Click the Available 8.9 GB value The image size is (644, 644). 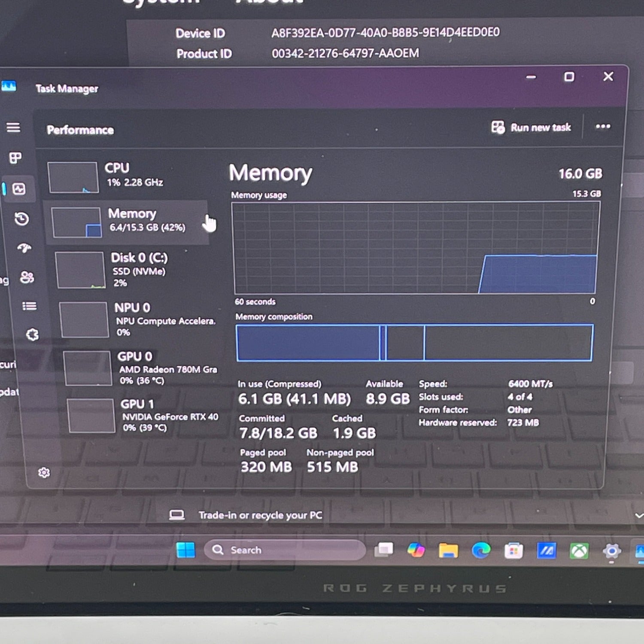coord(388,399)
